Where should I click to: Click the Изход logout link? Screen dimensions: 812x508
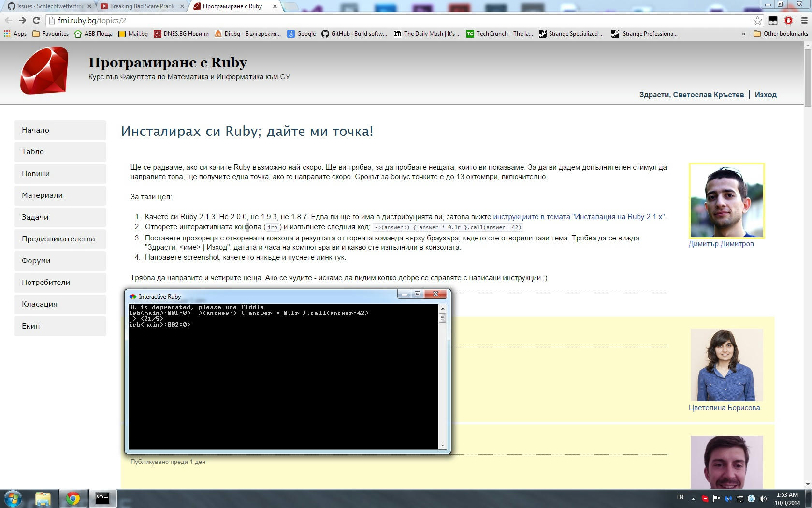766,95
